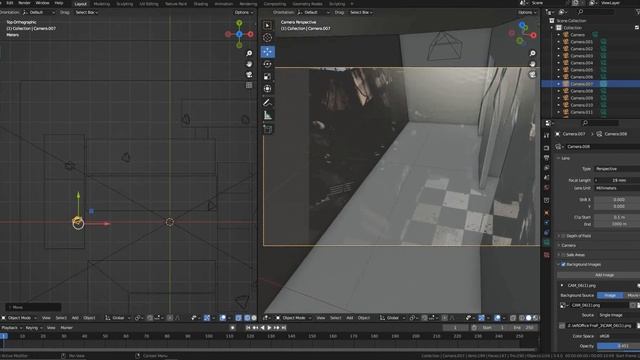Open the Physics properties tab icon

coord(547,223)
